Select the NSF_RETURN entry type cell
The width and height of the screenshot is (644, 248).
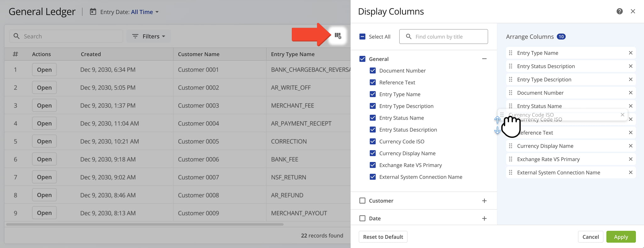click(x=288, y=177)
